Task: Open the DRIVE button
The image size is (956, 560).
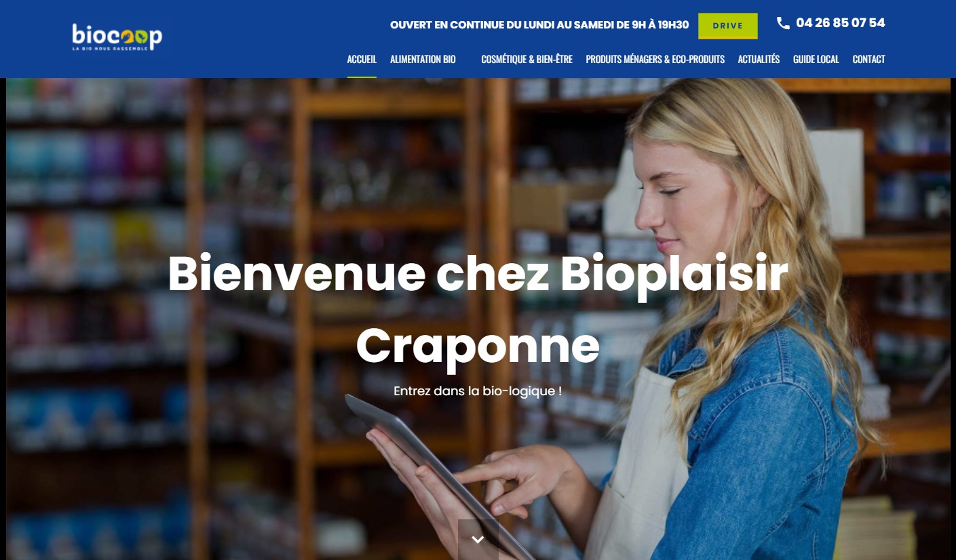Action: (727, 26)
